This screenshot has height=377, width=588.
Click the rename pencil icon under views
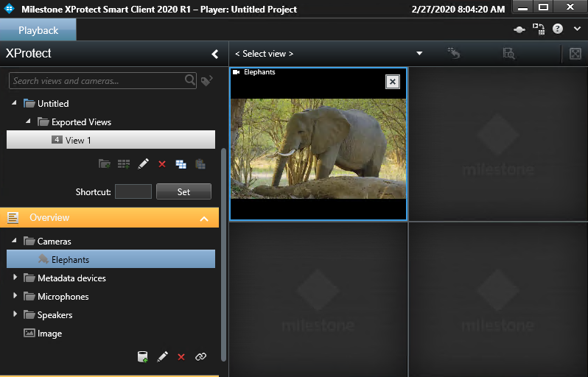point(143,163)
